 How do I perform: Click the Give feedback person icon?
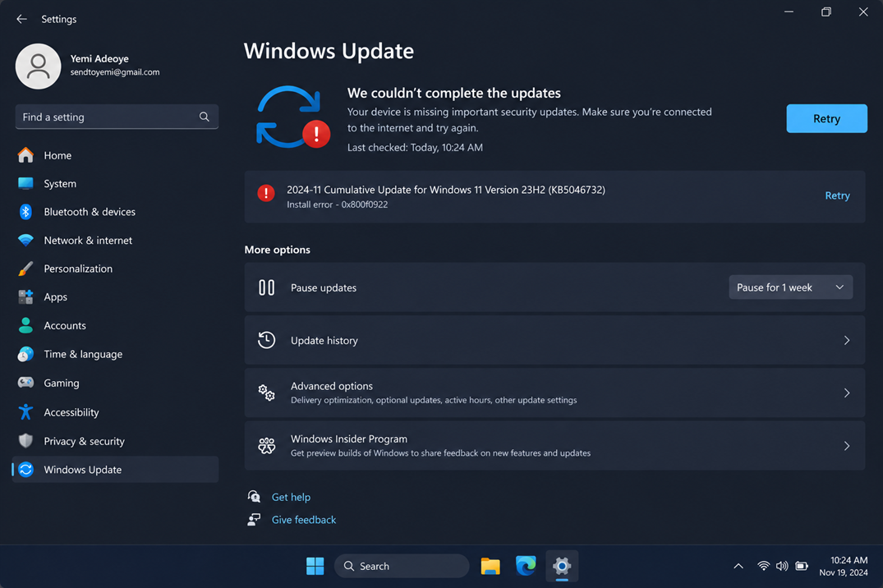coord(254,519)
